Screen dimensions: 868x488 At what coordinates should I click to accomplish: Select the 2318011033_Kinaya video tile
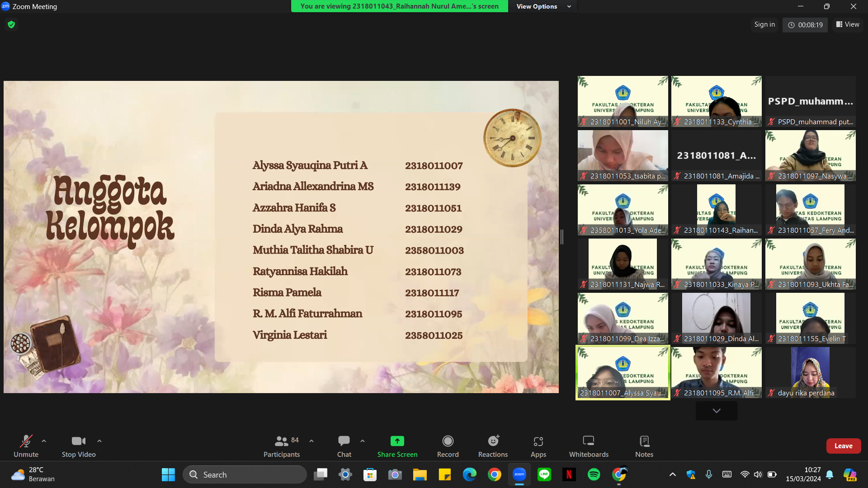coord(717,264)
